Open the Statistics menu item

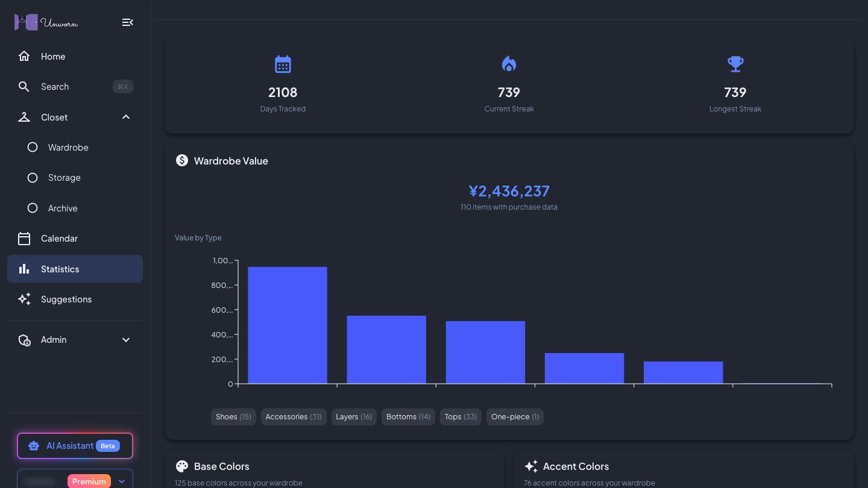(75, 269)
